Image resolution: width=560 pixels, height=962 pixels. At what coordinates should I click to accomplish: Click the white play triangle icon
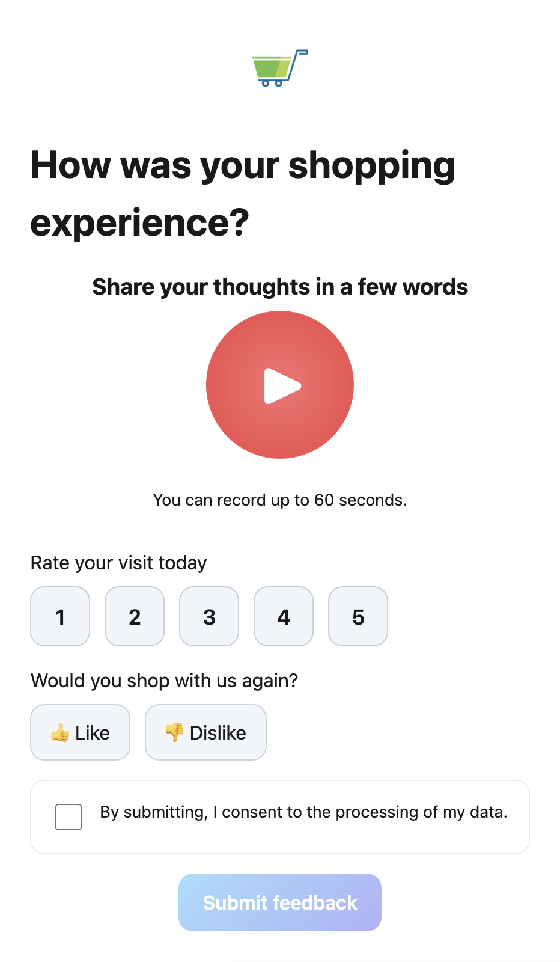pos(281,386)
